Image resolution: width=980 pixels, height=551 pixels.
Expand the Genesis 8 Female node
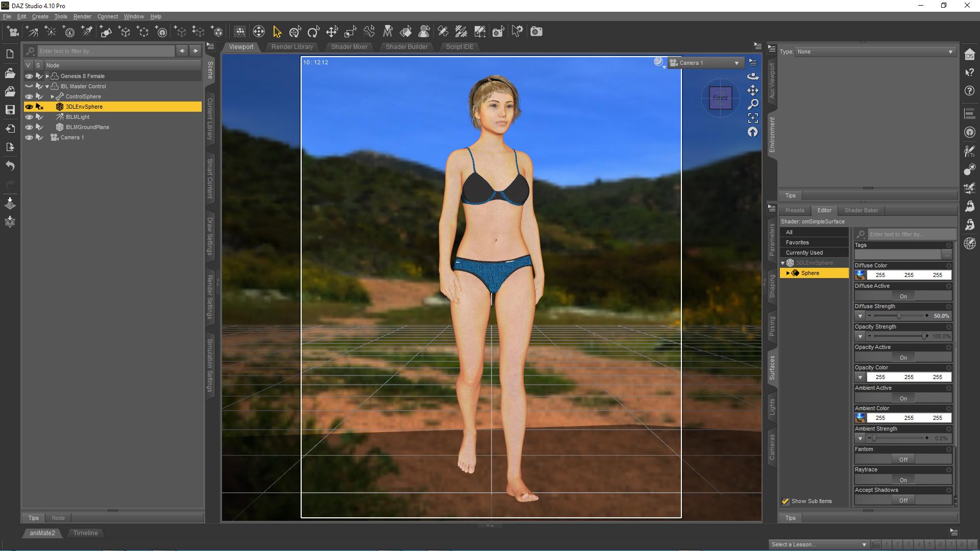pos(46,76)
